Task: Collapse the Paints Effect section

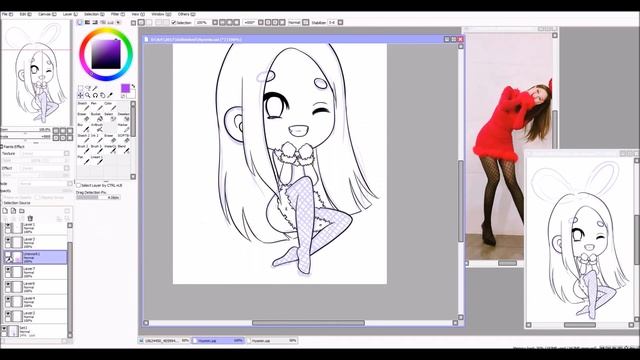Action: pyautogui.click(x=2, y=147)
